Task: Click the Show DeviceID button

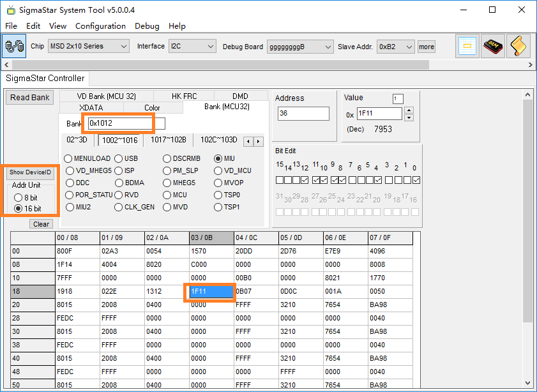Action: tap(31, 172)
